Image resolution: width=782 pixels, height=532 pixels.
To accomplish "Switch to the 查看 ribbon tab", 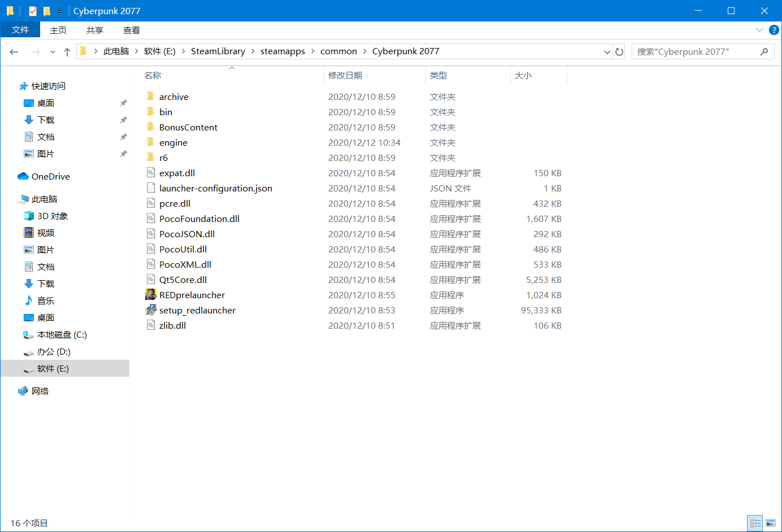I will (x=132, y=30).
